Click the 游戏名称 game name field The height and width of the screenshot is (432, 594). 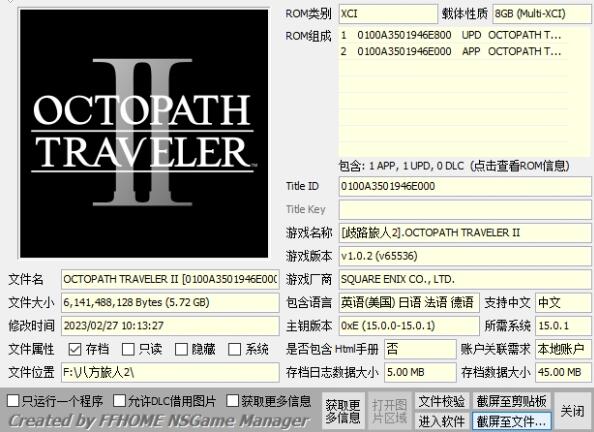465,233
